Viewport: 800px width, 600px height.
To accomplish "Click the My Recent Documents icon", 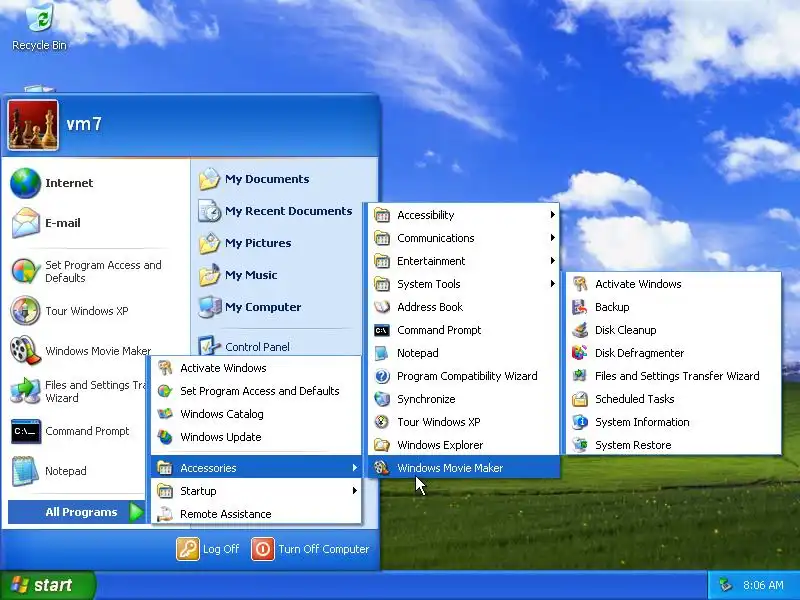I will [209, 211].
